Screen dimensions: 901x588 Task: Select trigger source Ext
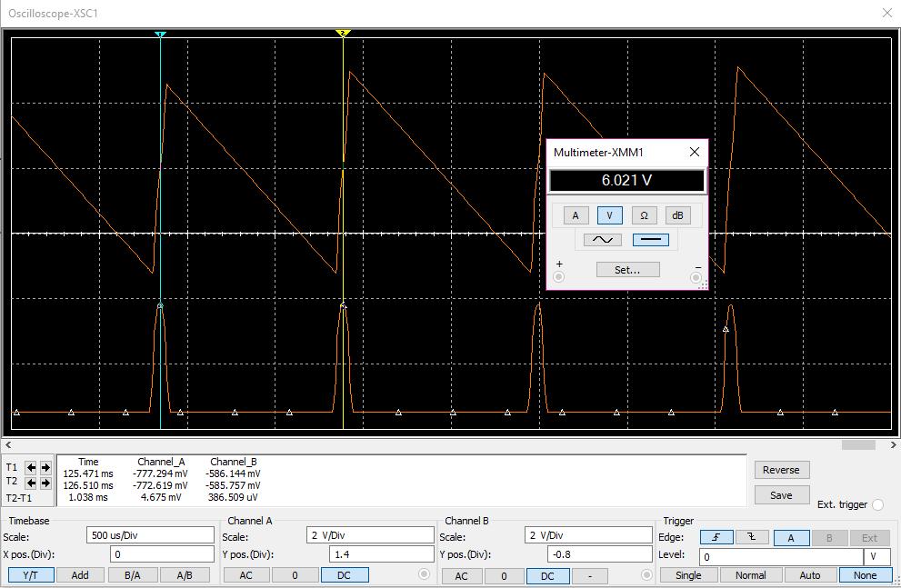click(869, 537)
